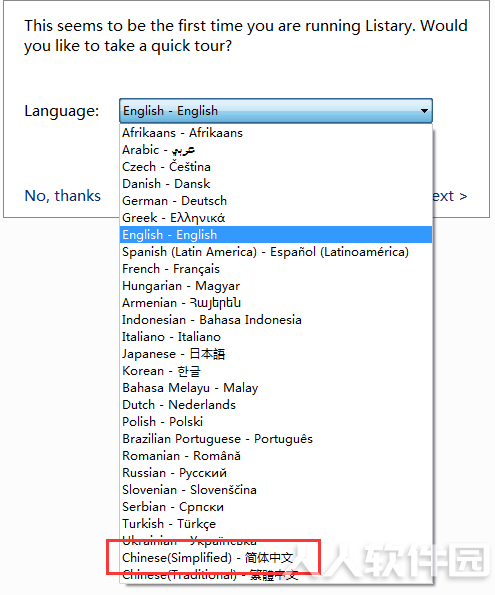Choose Brazilian Portuguese - Português option

[x=276, y=439]
